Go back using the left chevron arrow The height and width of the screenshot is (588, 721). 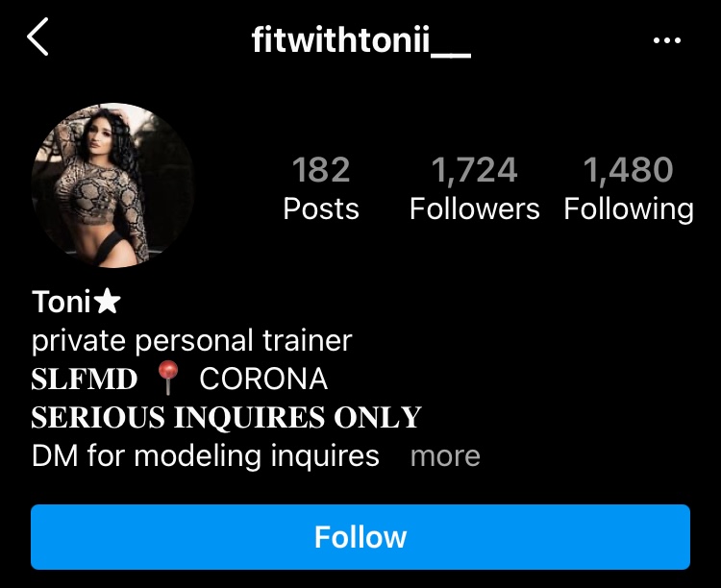coord(37,37)
